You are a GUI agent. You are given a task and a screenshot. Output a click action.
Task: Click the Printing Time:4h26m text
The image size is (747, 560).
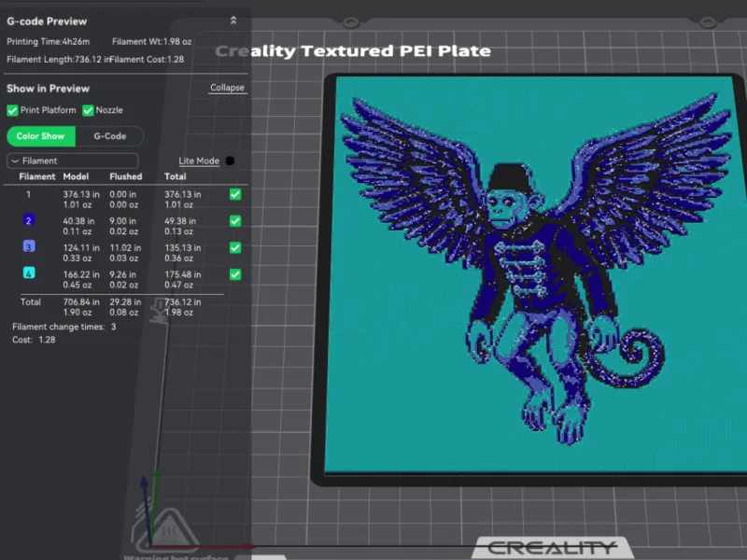(49, 42)
